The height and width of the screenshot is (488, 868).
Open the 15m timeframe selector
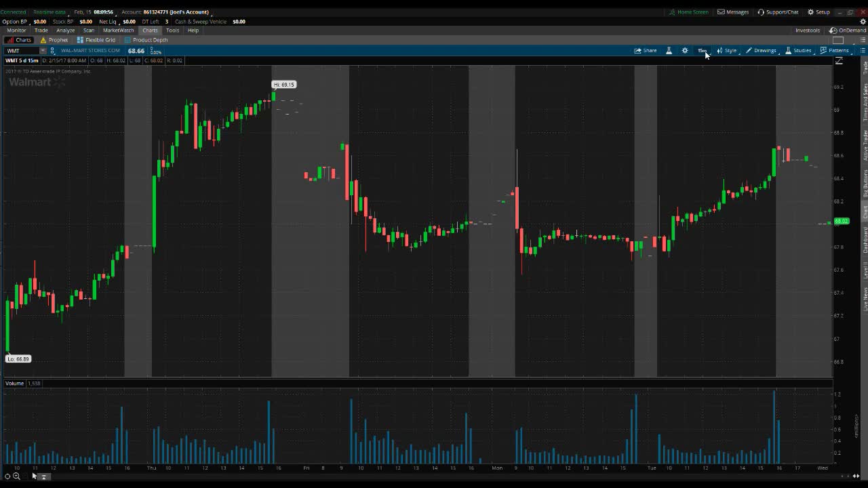pyautogui.click(x=702, y=51)
